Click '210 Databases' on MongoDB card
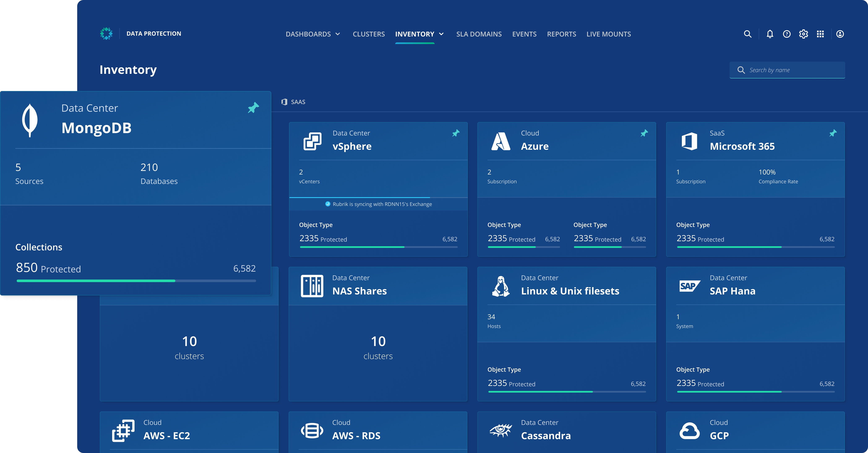868x453 pixels. (159, 174)
